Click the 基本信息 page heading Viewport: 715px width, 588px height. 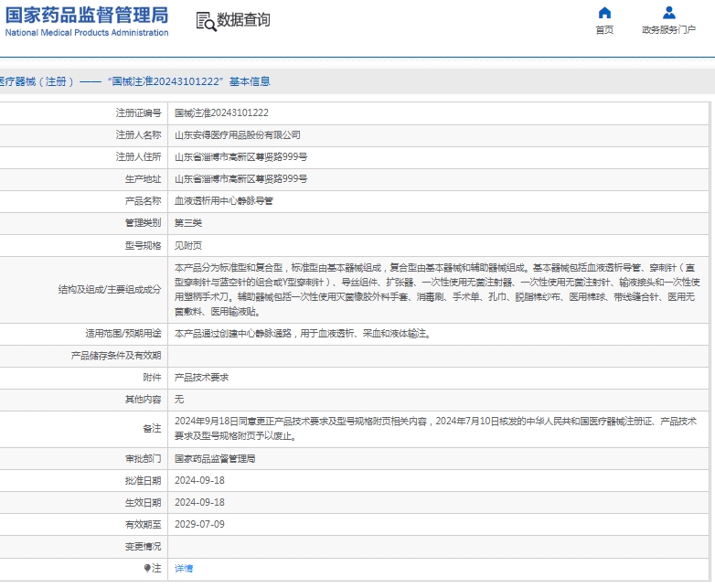click(x=250, y=81)
